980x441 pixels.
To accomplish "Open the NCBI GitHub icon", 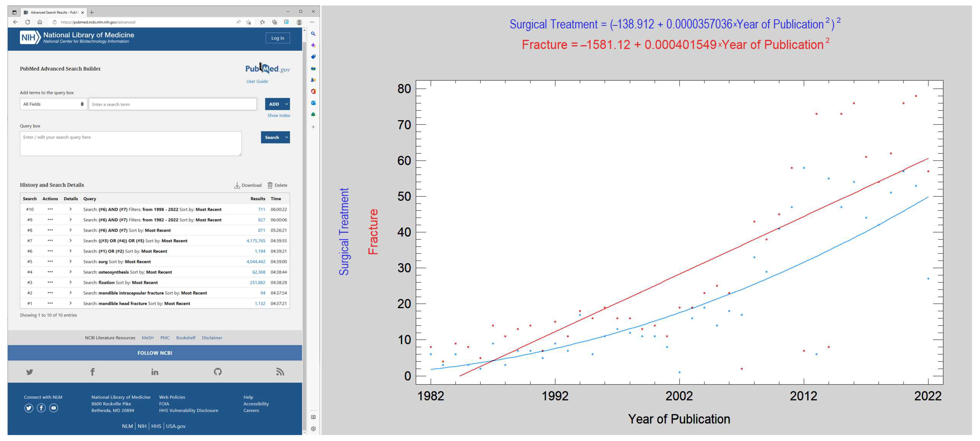I will (218, 372).
